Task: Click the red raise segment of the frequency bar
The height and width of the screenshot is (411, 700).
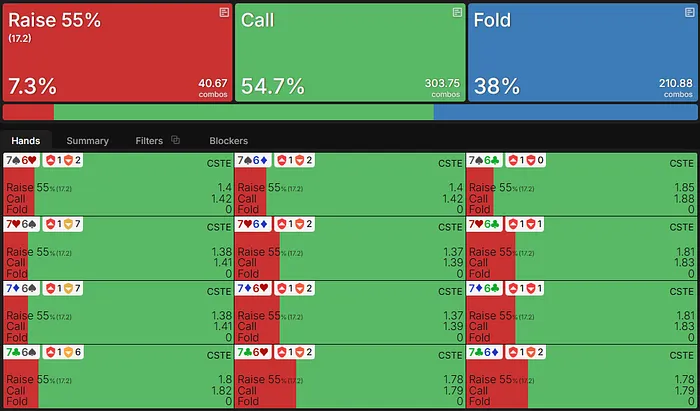Action: pos(28,113)
